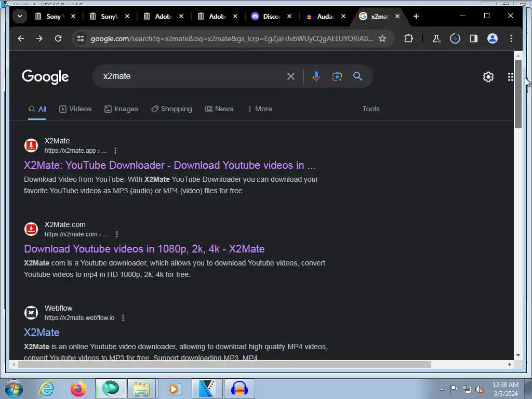Open Download Youtube videos in 1080p link
This screenshot has width=532, height=399.
pos(144,249)
